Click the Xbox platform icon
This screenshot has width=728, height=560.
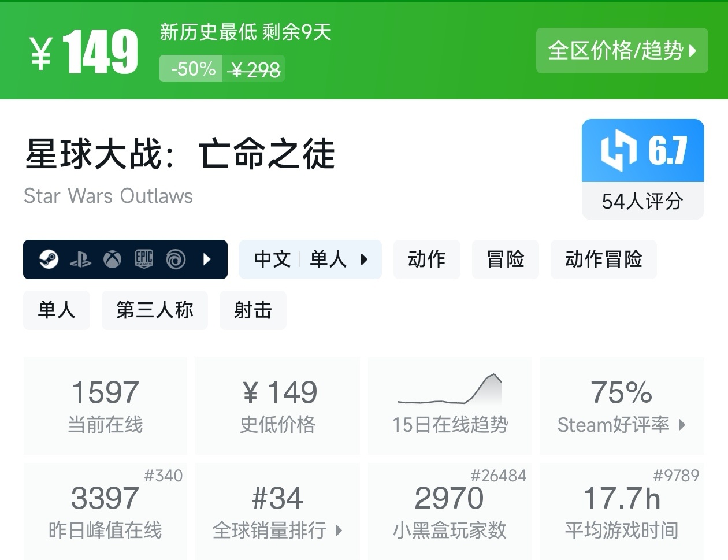(113, 259)
